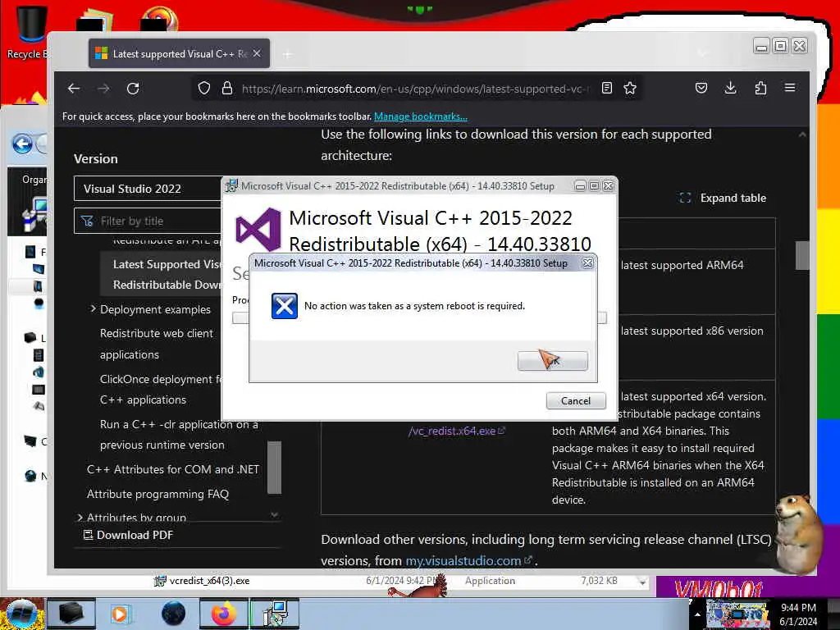Viewport: 840px width, 630px height.
Task: Click the Visual C++ setup title bar icon
Action: click(x=231, y=186)
